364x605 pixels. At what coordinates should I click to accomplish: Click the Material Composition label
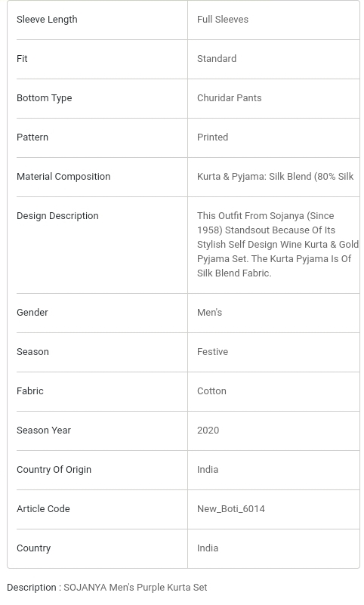click(63, 177)
